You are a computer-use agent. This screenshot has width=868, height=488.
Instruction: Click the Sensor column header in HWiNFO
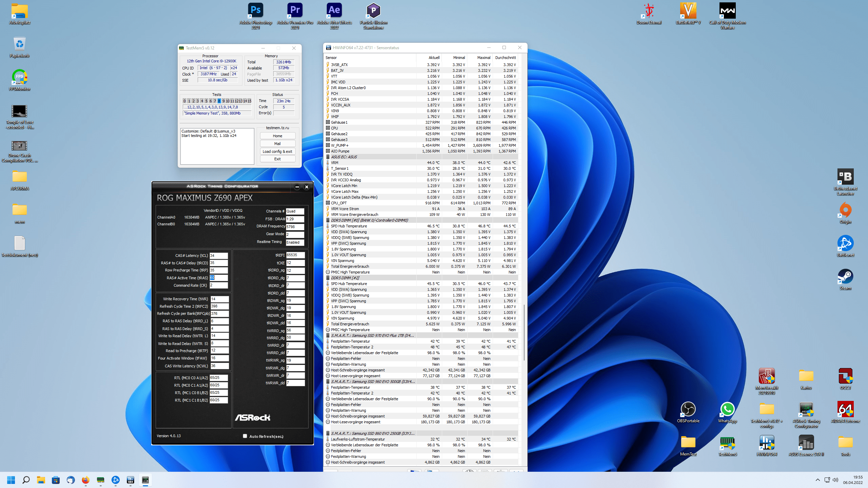(371, 58)
